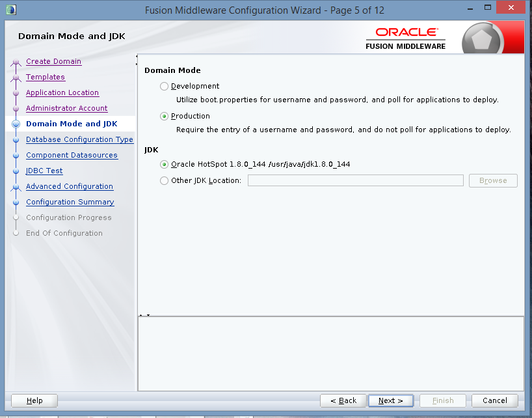Collapse the navigation pane with the divider arrow
The width and height of the screenshot is (532, 418).
tap(137, 57)
